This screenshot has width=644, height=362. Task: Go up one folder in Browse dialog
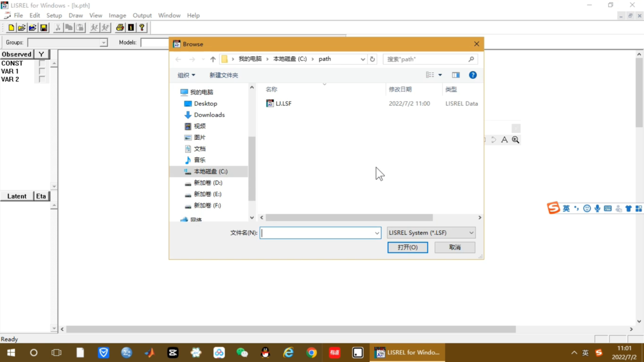pos(213,59)
